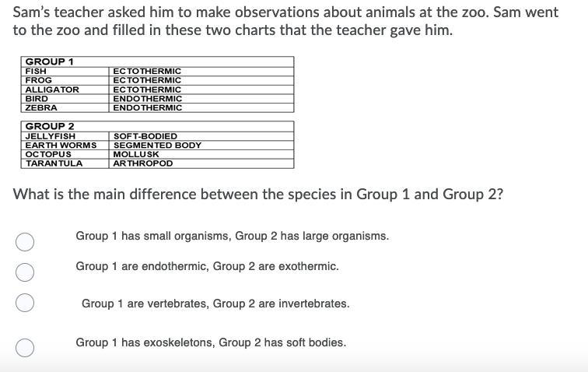Click the GROUP 2 table header
The image size is (588, 372).
[157, 127]
